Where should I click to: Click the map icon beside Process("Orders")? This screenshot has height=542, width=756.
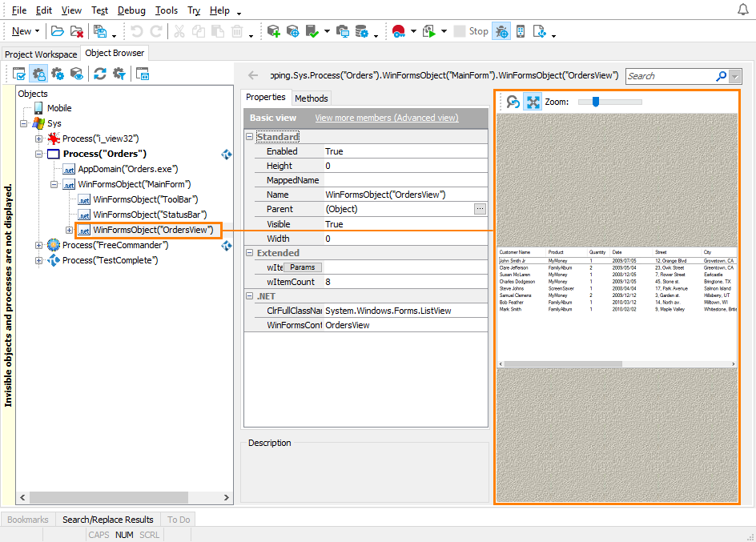coord(226,155)
